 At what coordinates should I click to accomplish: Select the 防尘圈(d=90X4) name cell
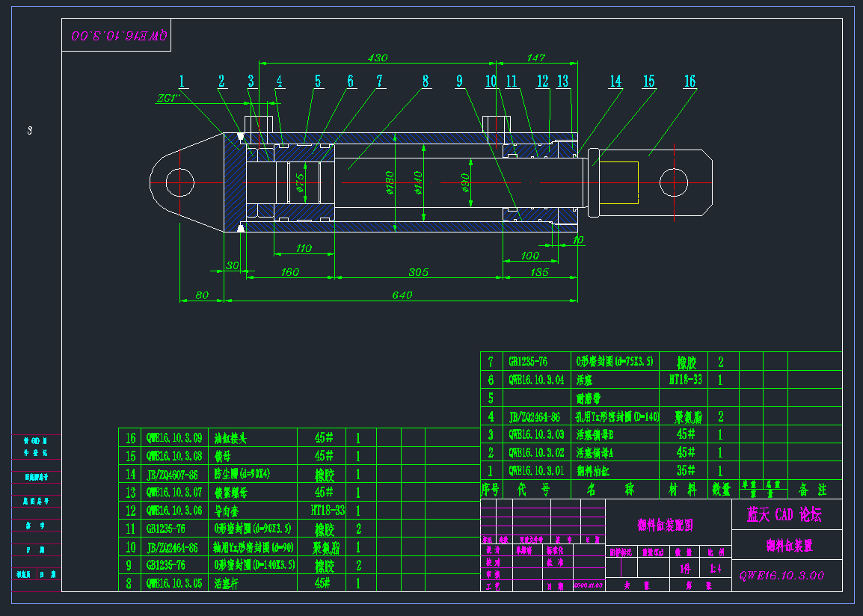pos(242,473)
